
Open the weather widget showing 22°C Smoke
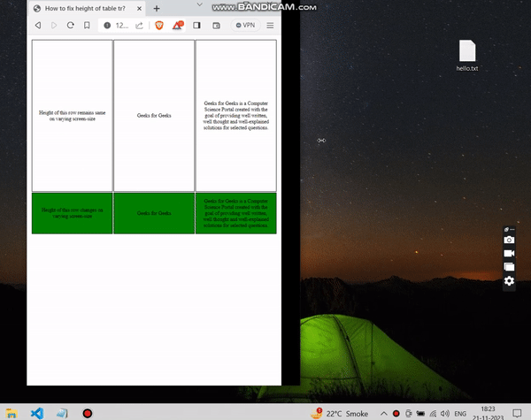(x=340, y=414)
